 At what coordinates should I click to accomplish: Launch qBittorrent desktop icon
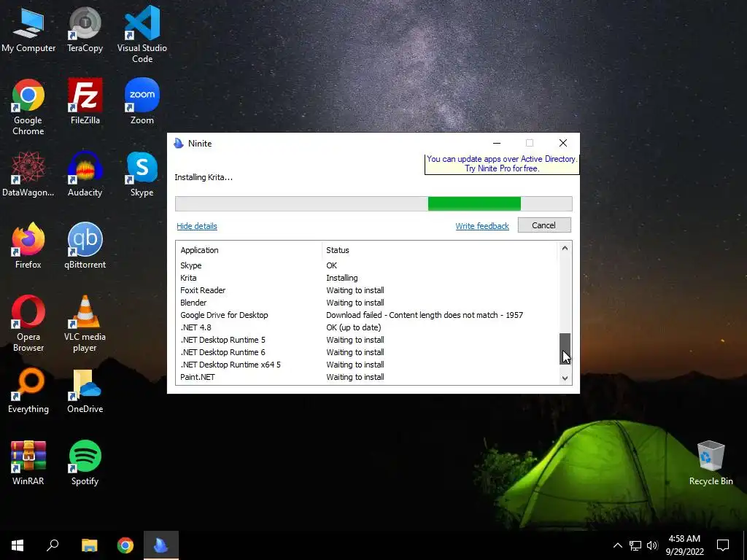point(85,246)
